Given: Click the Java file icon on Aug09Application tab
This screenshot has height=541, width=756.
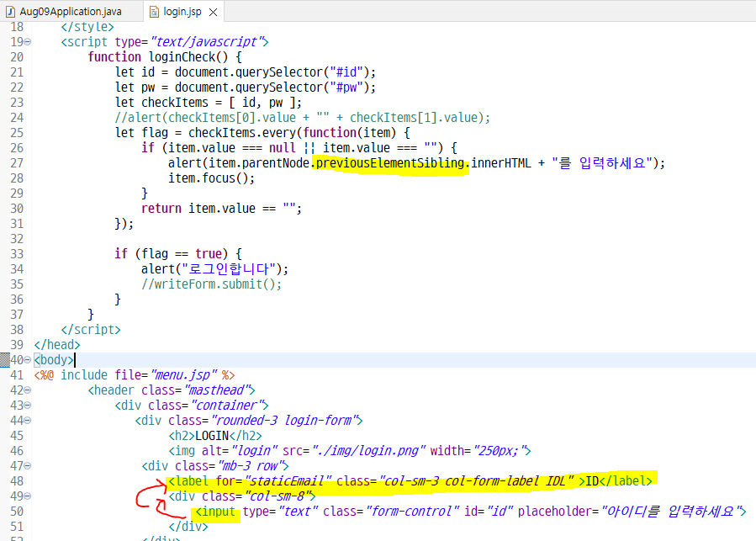Looking at the screenshot, I should (x=10, y=12).
